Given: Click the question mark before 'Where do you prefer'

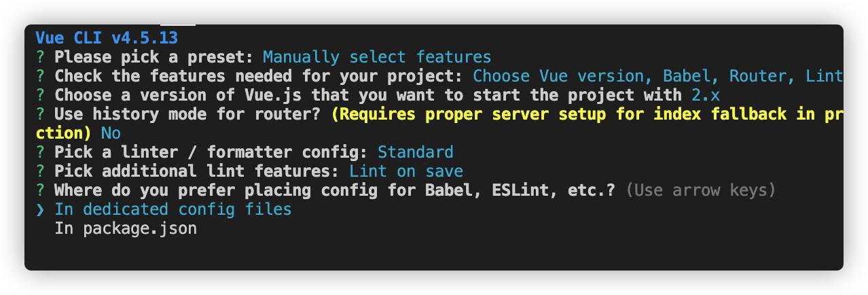Looking at the screenshot, I should (40, 190).
